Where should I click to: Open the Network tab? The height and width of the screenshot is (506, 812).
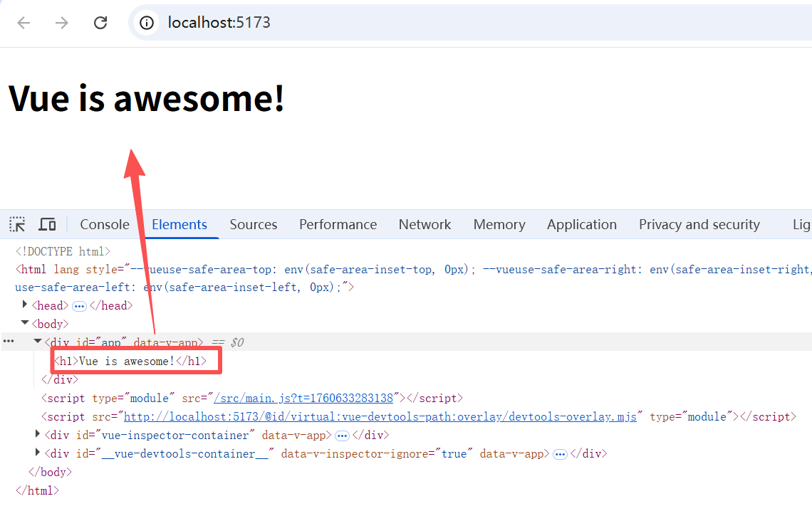[x=425, y=225]
